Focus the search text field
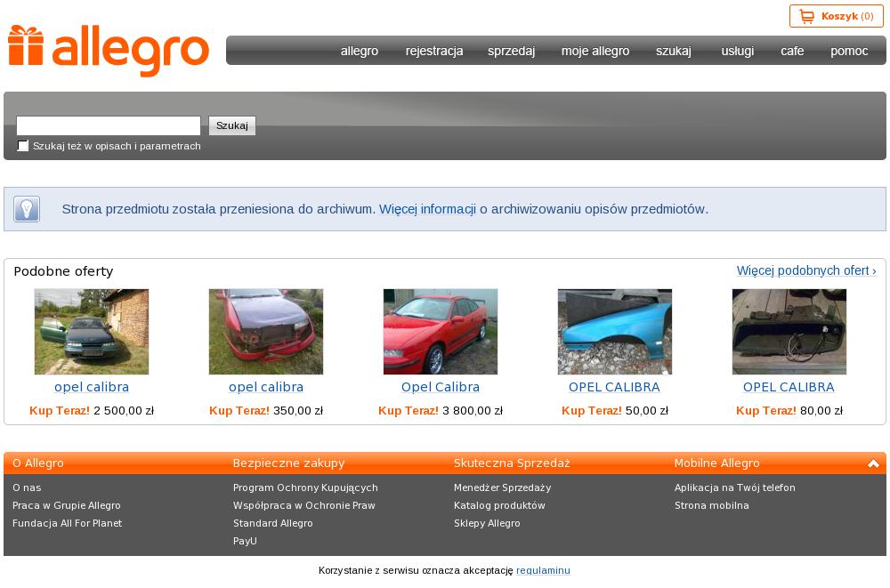Screen dimensions: 890x588 109,125
